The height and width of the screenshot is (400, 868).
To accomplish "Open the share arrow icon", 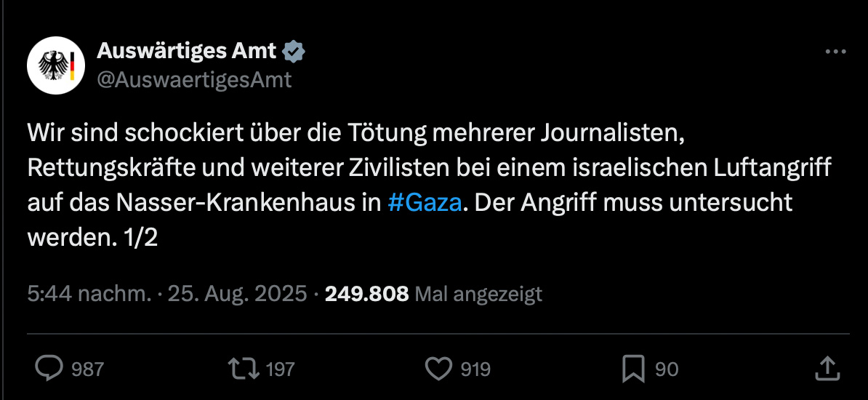I will coord(827,369).
